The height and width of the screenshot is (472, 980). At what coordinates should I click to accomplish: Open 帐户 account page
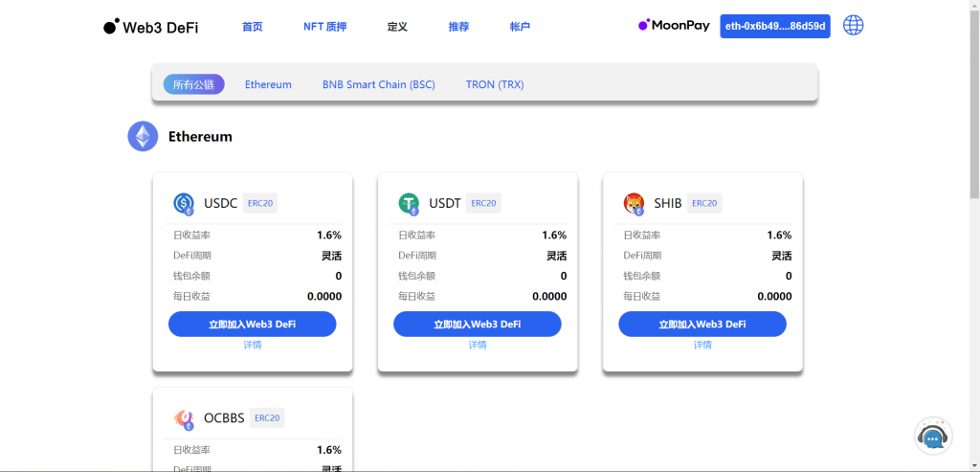[x=520, y=27]
